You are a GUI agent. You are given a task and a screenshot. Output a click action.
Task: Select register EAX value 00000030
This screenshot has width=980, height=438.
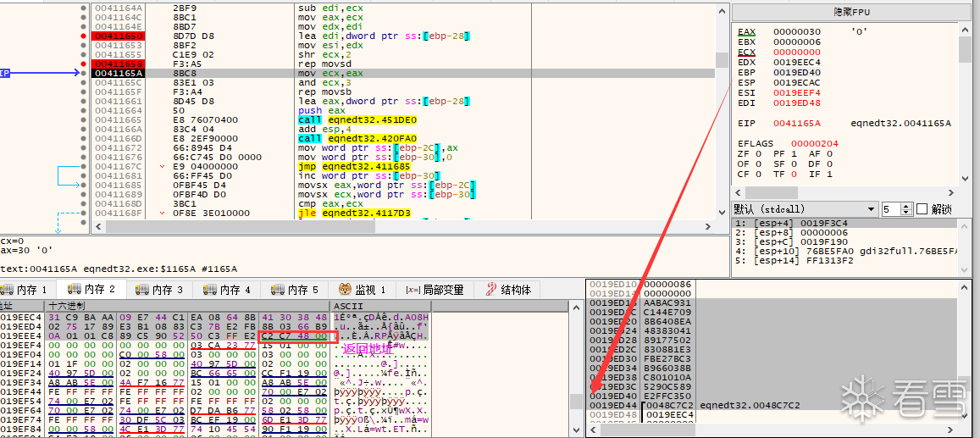[794, 31]
